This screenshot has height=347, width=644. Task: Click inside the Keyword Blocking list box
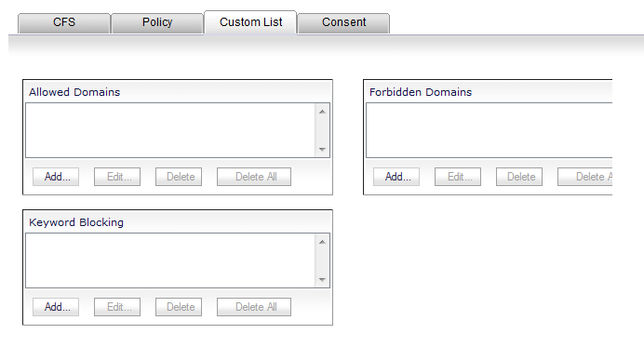(x=170, y=260)
